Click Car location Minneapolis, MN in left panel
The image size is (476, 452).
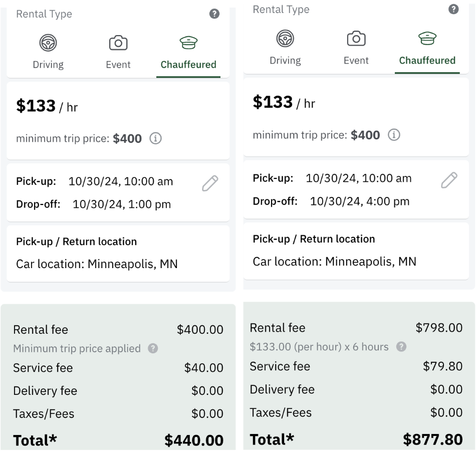click(x=97, y=264)
